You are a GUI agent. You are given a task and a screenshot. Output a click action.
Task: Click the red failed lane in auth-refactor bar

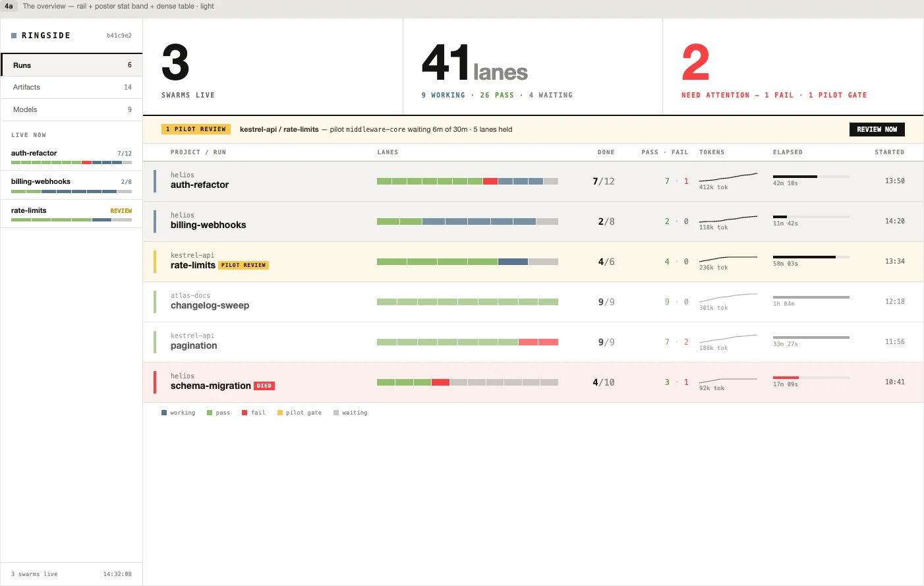(x=490, y=181)
